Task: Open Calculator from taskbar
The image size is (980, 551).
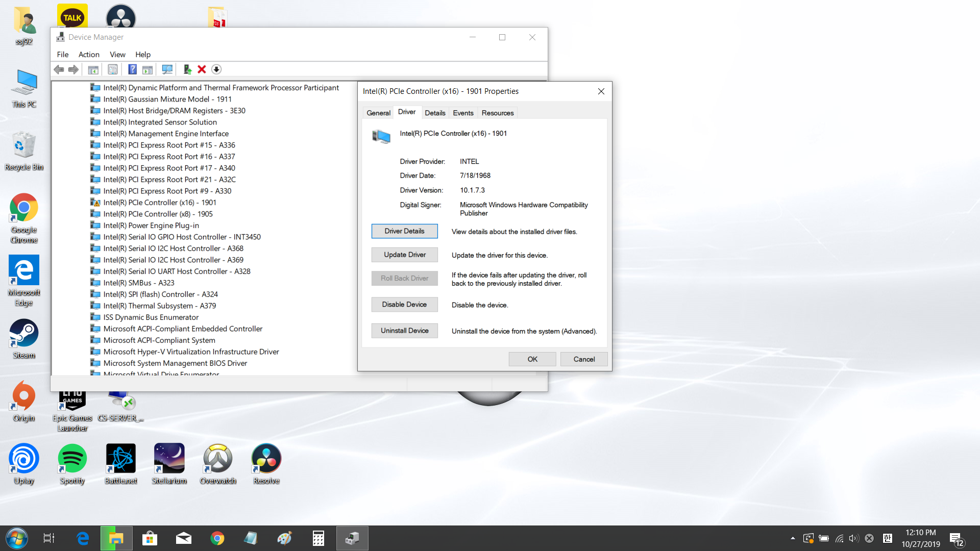Action: [318, 538]
